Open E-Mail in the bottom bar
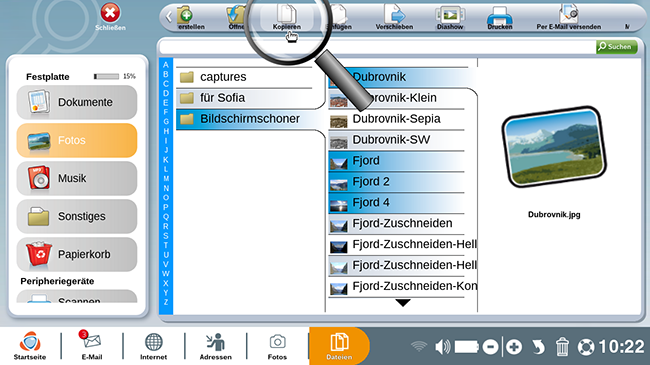The height and width of the screenshot is (365, 650). point(92,346)
